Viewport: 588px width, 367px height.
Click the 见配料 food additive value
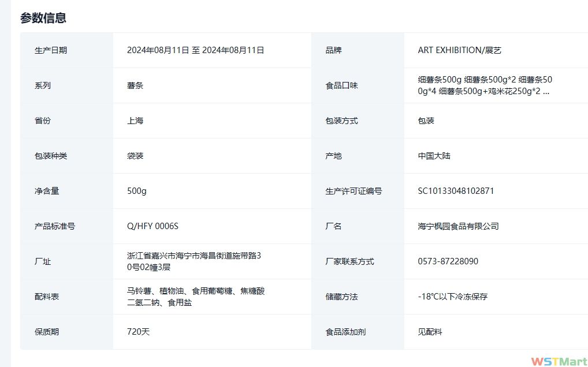click(x=430, y=332)
